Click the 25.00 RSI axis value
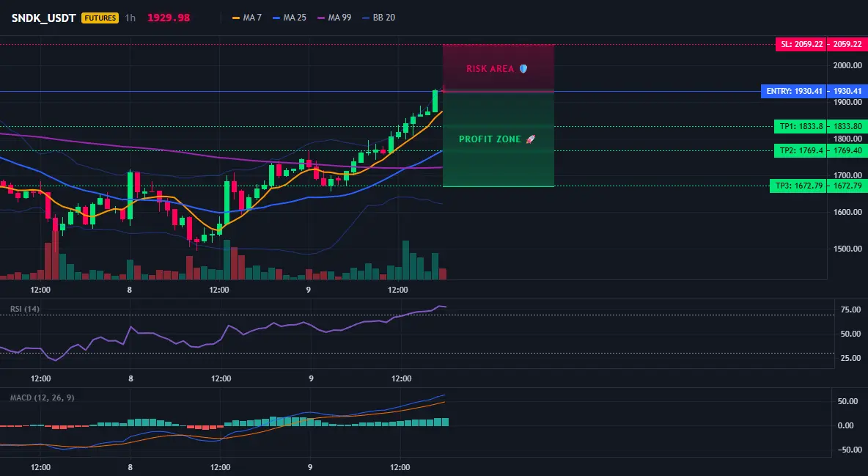The width and height of the screenshot is (868, 476). 850,358
